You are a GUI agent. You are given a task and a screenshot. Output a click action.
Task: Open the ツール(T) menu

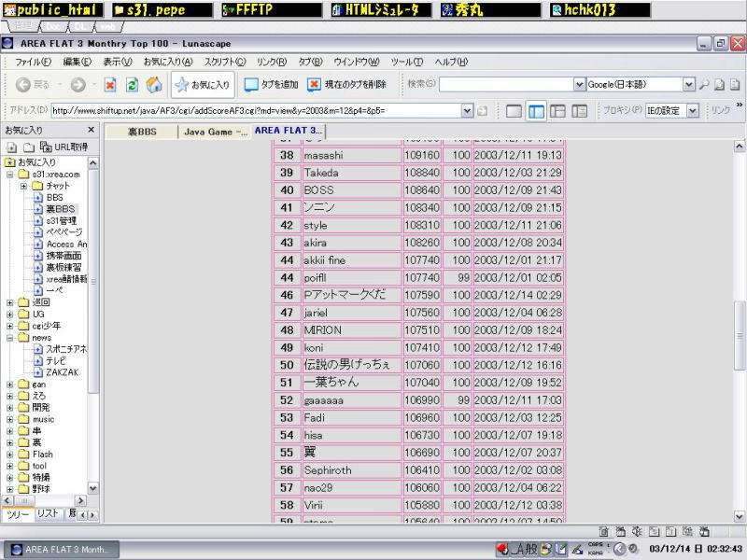[407, 62]
